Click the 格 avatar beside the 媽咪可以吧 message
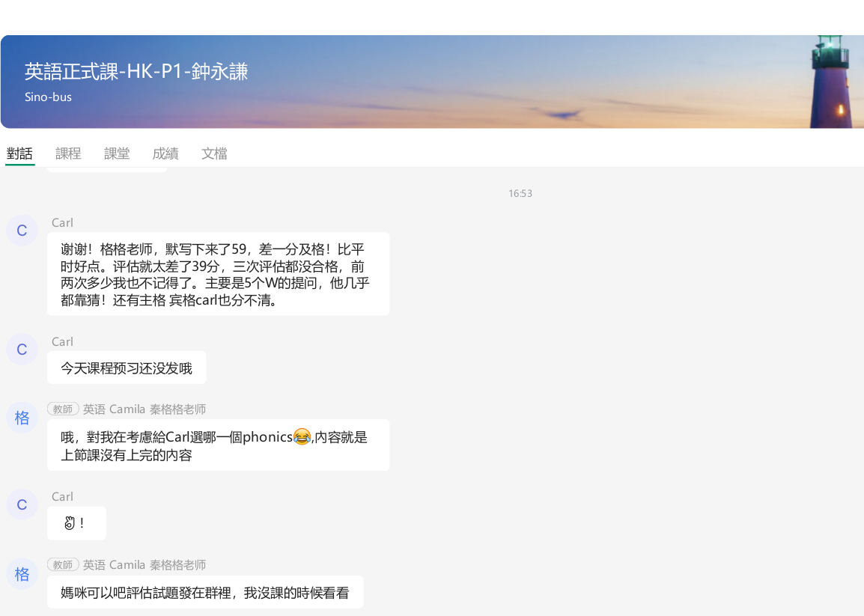Image resolution: width=864 pixels, height=616 pixels. pos(22,574)
